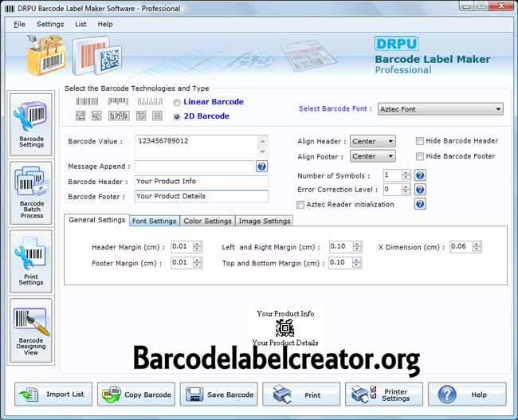Click Save Barcode button
Image resolution: width=518 pixels, height=420 pixels.
[218, 394]
